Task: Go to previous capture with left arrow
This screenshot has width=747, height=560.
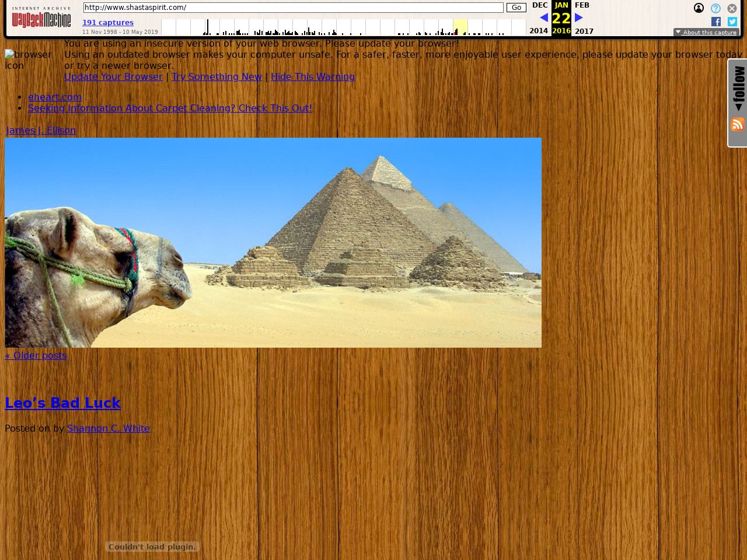Action: pyautogui.click(x=543, y=17)
